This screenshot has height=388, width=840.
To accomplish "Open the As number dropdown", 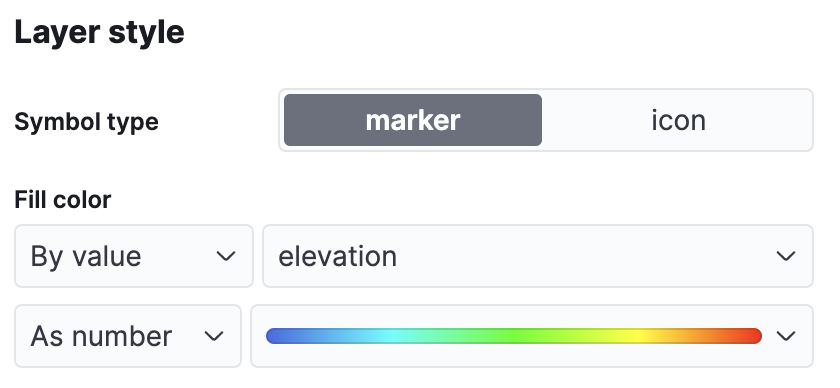I will 128,336.
